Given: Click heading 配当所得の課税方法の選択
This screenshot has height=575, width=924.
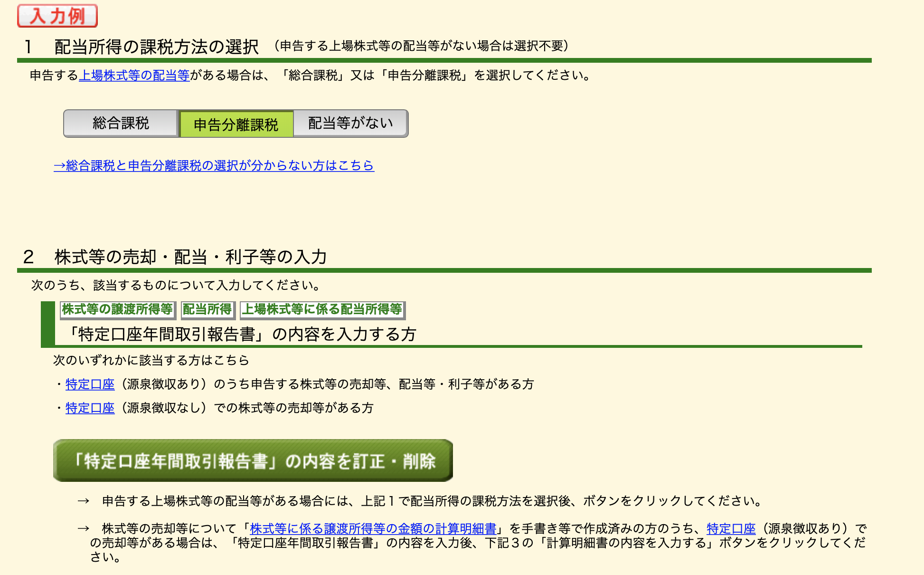Looking at the screenshot, I should pos(157,47).
